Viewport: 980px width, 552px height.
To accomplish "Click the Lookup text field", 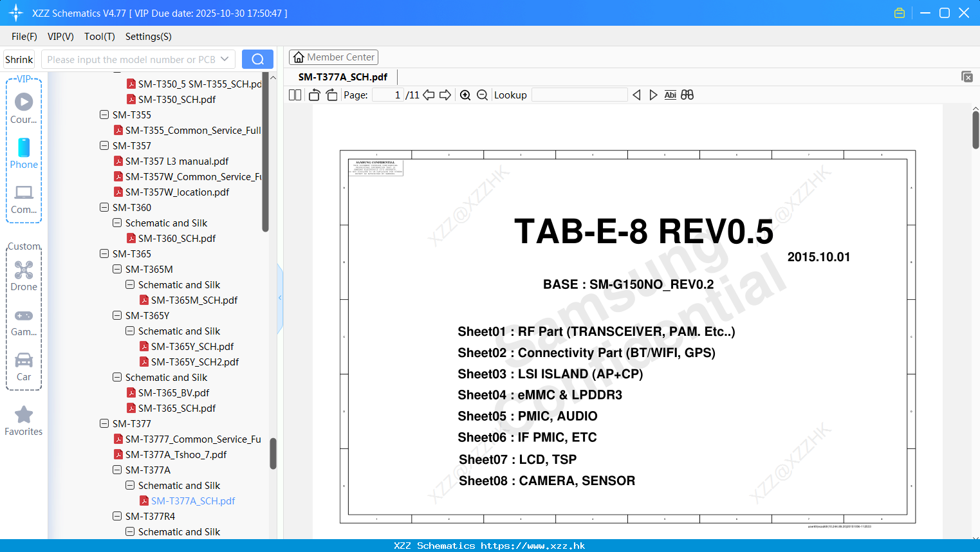I will coord(579,95).
